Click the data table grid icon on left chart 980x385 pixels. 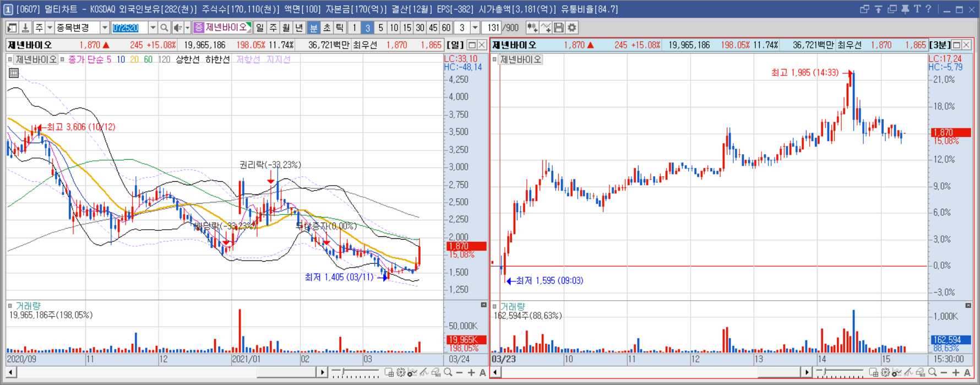click(x=14, y=73)
